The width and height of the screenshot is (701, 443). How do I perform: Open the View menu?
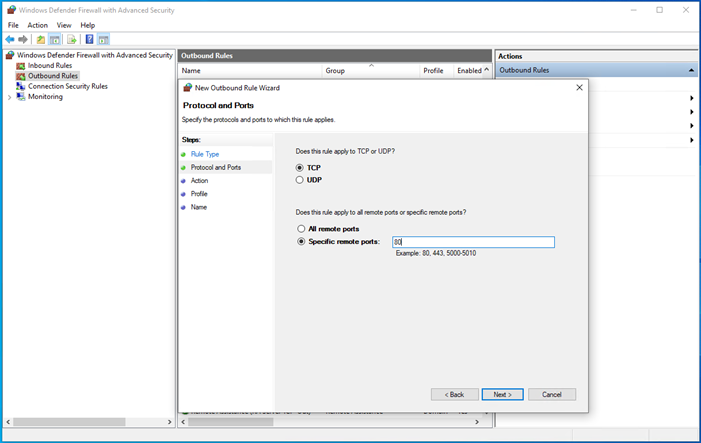[64, 25]
